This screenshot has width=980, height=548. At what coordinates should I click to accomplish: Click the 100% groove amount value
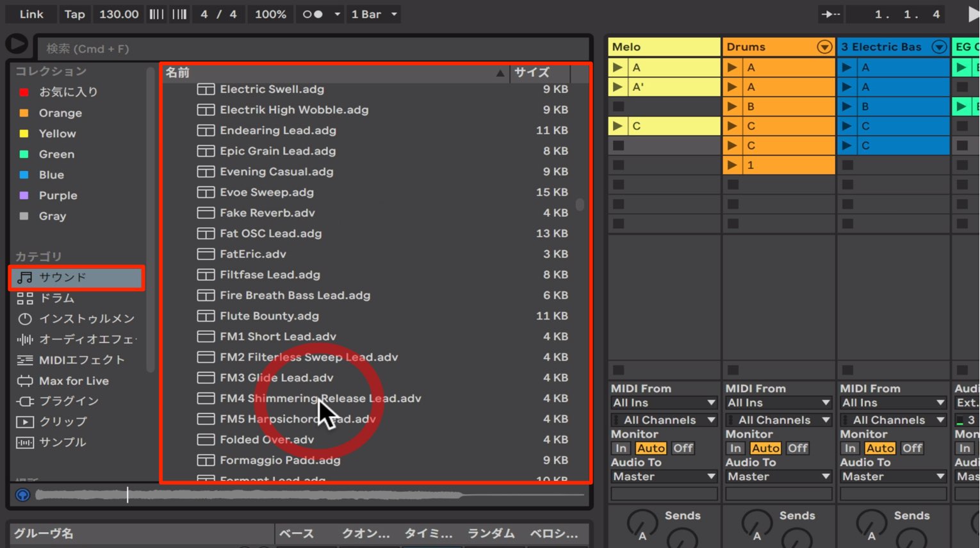coord(270,14)
